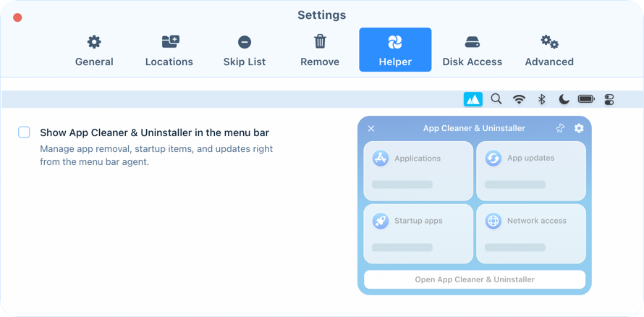Open the General settings tab

[94, 50]
